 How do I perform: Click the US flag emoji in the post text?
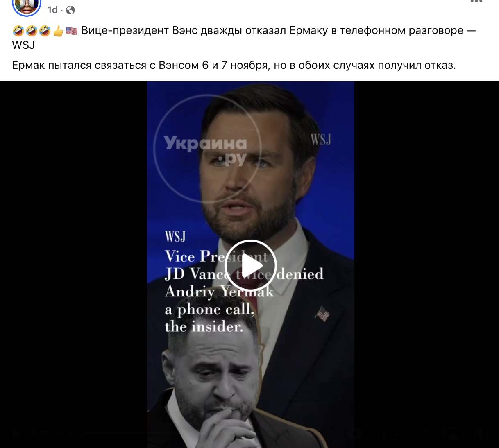[72, 31]
